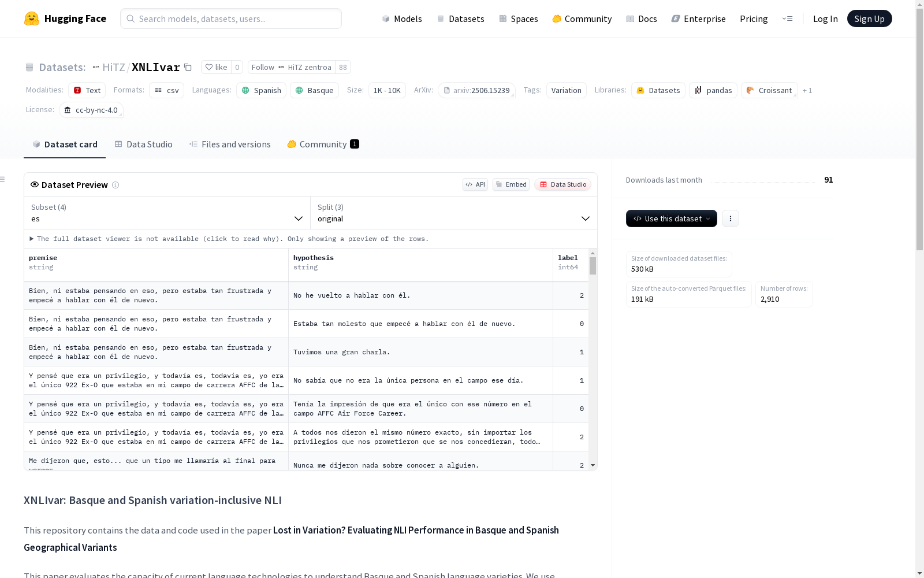Open the API button in the dataset preview

(475, 184)
